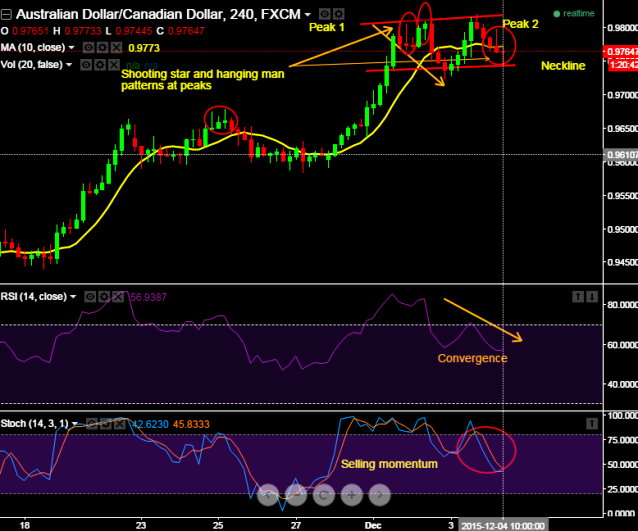
Task: Hide the MA indicator using its eye icon
Action: click(x=88, y=48)
